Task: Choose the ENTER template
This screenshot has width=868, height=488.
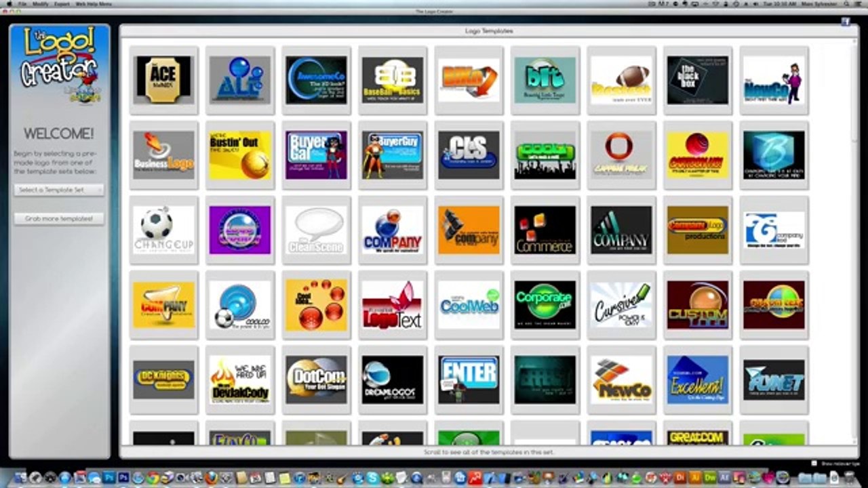Action: 469,380
